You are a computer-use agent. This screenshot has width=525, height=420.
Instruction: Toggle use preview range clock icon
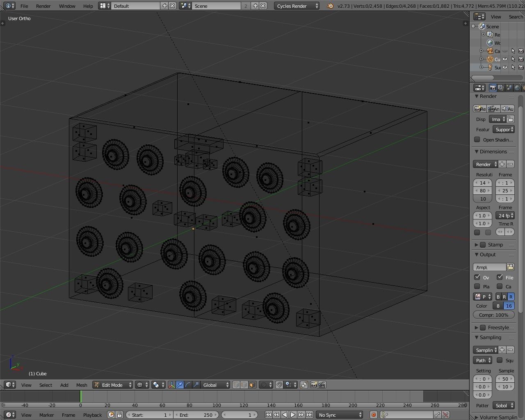pyautogui.click(x=111, y=415)
